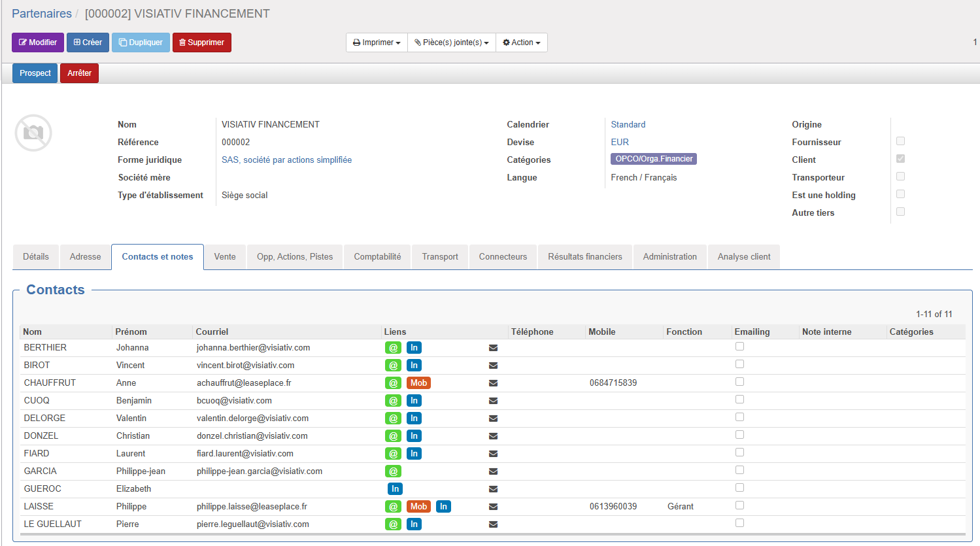Click the Mob icon for LAISSE

click(x=418, y=507)
